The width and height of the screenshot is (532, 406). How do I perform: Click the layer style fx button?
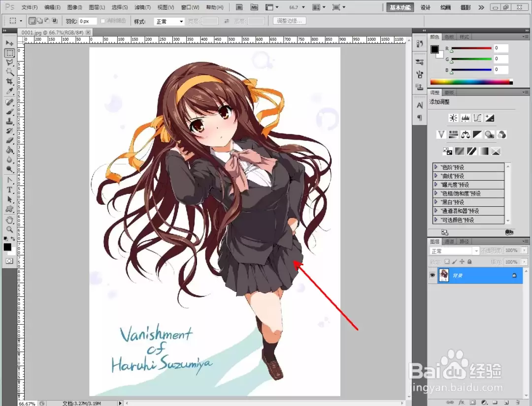coord(462,402)
